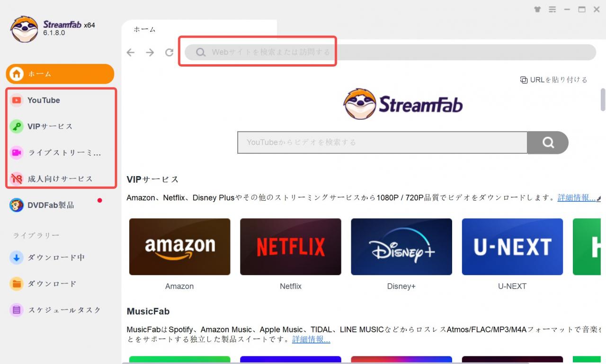
Task: Focus the Webサイトを検索 address bar
Action: [x=390, y=52]
